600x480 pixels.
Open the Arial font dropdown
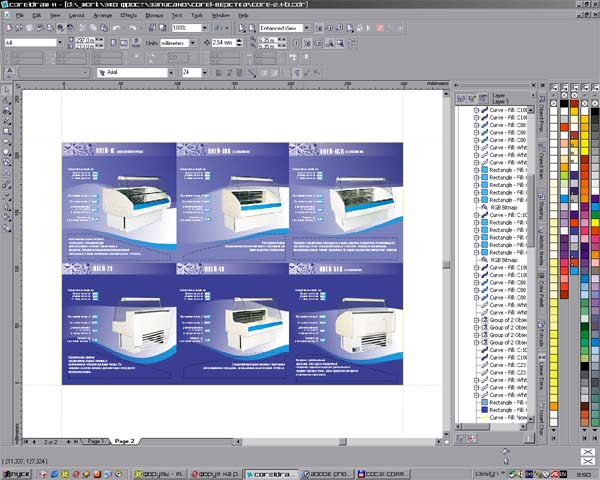click(x=171, y=72)
